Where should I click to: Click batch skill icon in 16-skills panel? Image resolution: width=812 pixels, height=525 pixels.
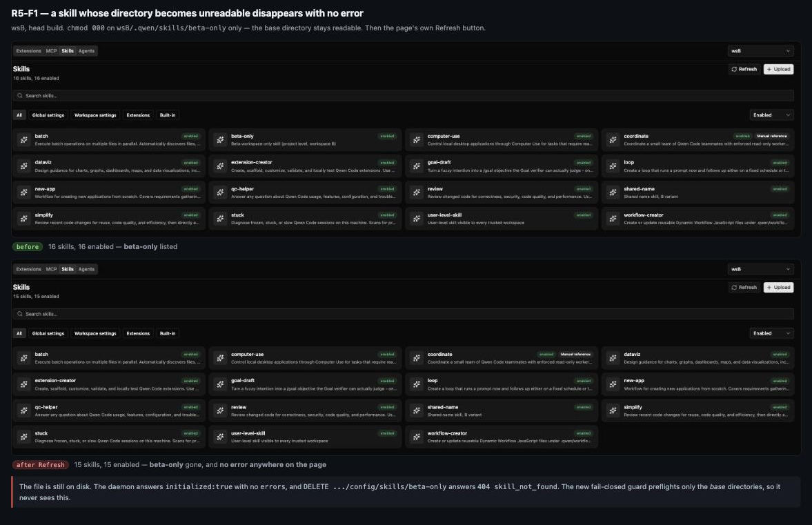pos(24,140)
